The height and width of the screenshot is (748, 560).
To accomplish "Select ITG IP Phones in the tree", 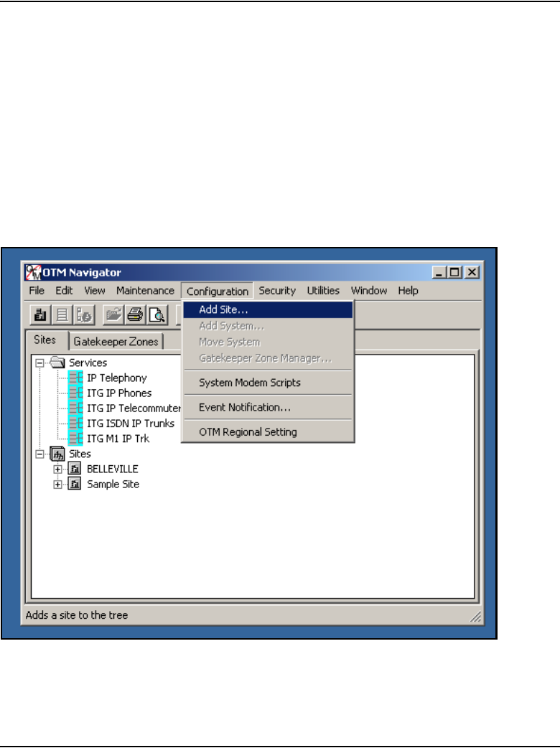I will [x=119, y=393].
